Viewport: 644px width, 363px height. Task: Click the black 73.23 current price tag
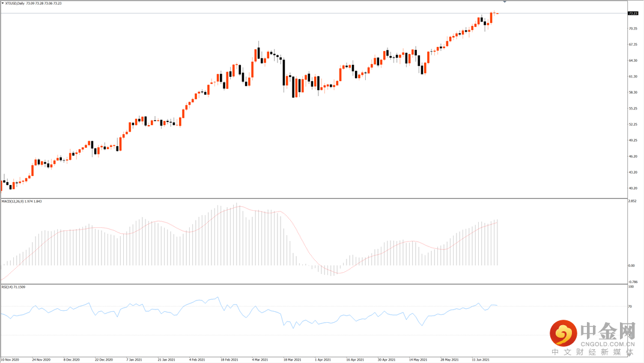tap(633, 14)
